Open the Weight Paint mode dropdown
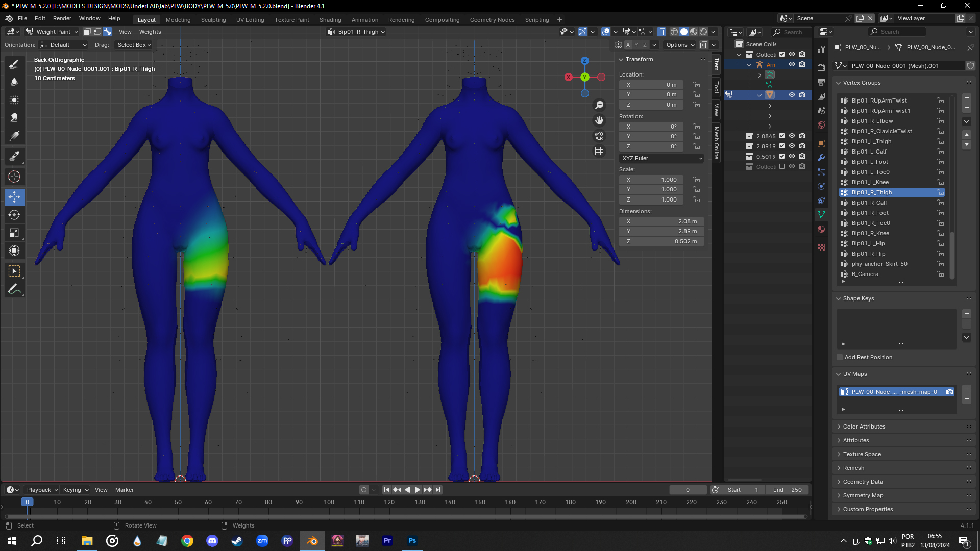980x551 pixels. coord(53,32)
